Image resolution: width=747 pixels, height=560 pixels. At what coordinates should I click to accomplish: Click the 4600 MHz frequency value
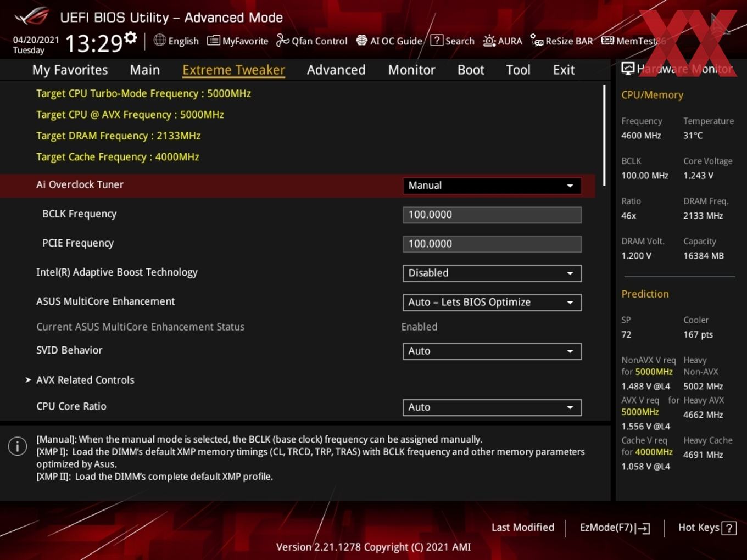(641, 136)
